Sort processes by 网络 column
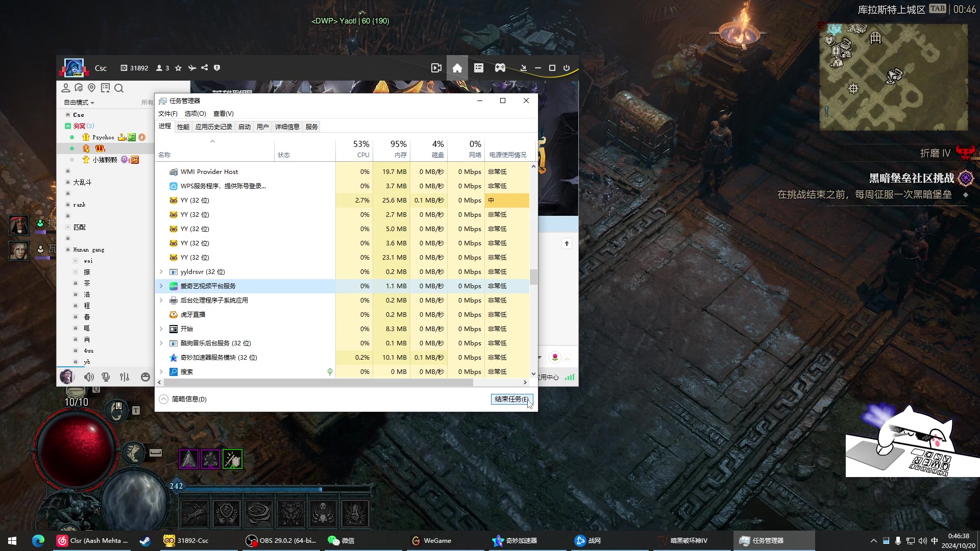This screenshot has height=551, width=980. pos(466,149)
